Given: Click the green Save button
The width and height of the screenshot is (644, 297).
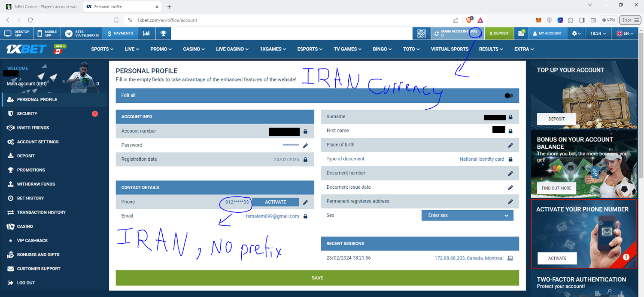Looking at the screenshot, I should 317,278.
